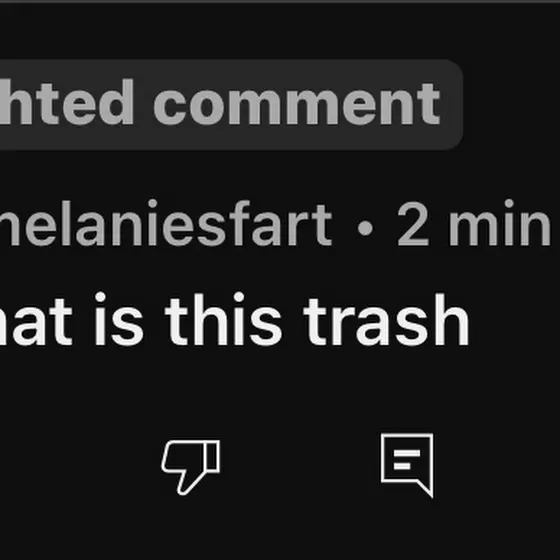Reply to melaniesfart's comment using the reply icon
The image size is (560, 560).
407,465
